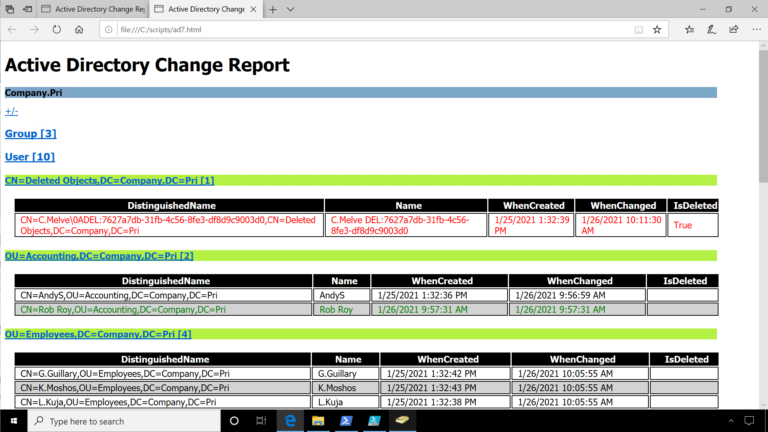Viewport: 768px width, 432px height.
Task: Open the Settings and more ellipsis menu
Action: [x=756, y=29]
